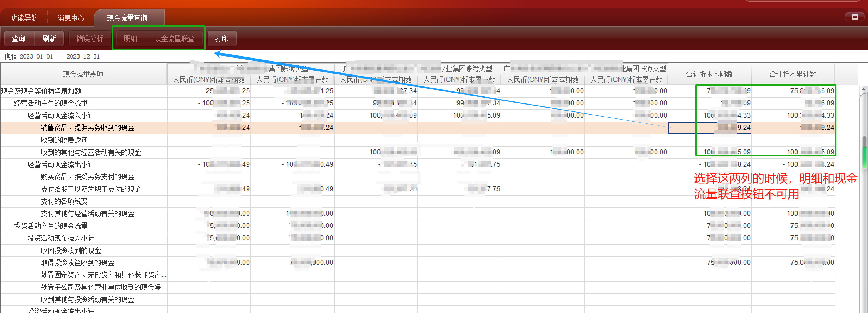The height and width of the screenshot is (313, 868).
Task: Select row 经营活动现金流出小计
Action: coord(417,164)
